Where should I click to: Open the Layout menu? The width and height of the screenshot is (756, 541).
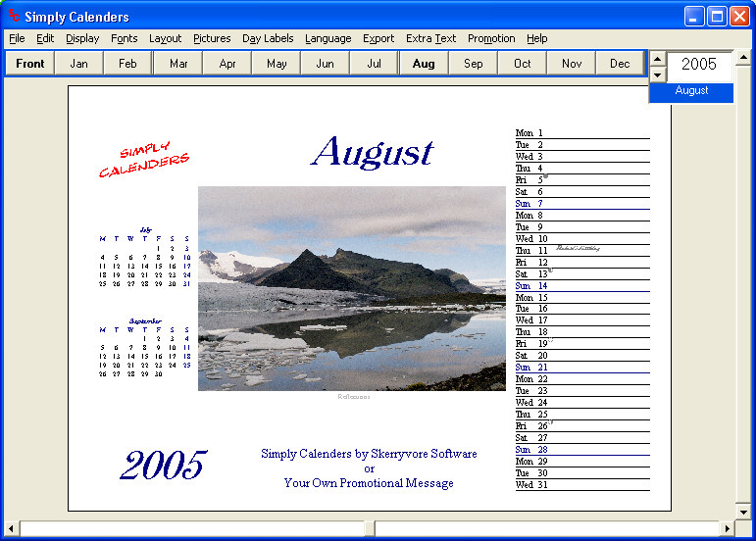[x=166, y=38]
